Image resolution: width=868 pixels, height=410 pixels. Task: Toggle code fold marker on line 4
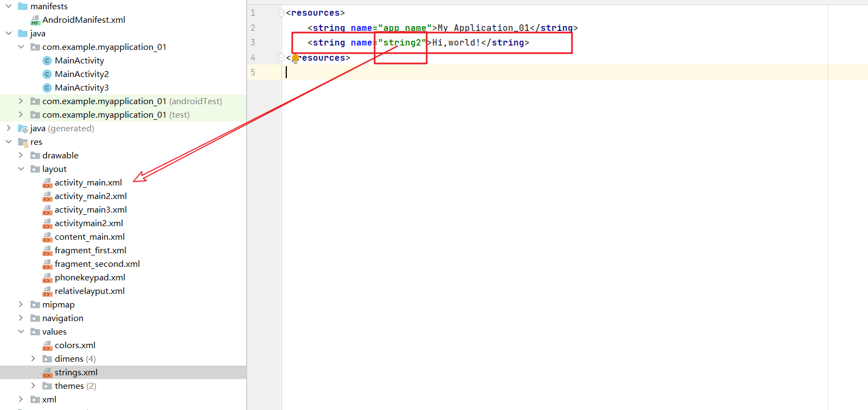(281, 57)
